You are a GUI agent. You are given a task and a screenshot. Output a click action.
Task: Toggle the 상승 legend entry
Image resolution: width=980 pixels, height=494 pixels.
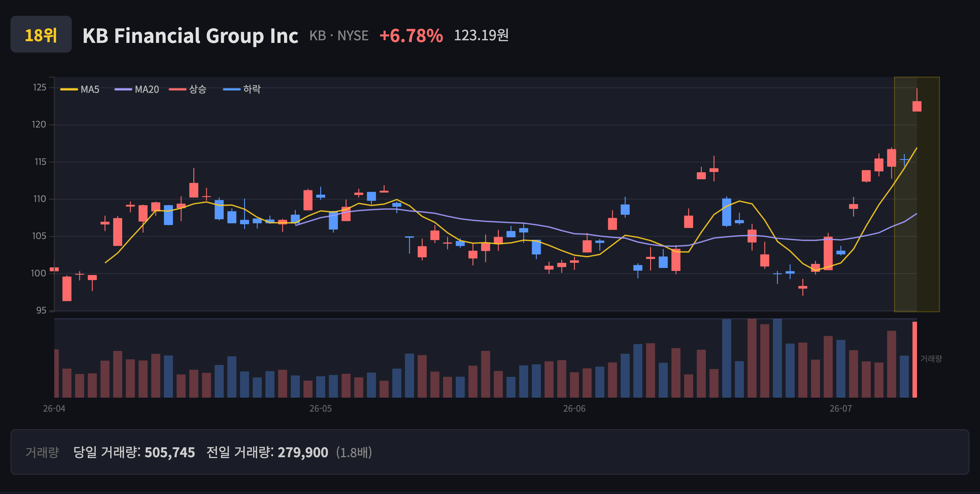coord(188,90)
